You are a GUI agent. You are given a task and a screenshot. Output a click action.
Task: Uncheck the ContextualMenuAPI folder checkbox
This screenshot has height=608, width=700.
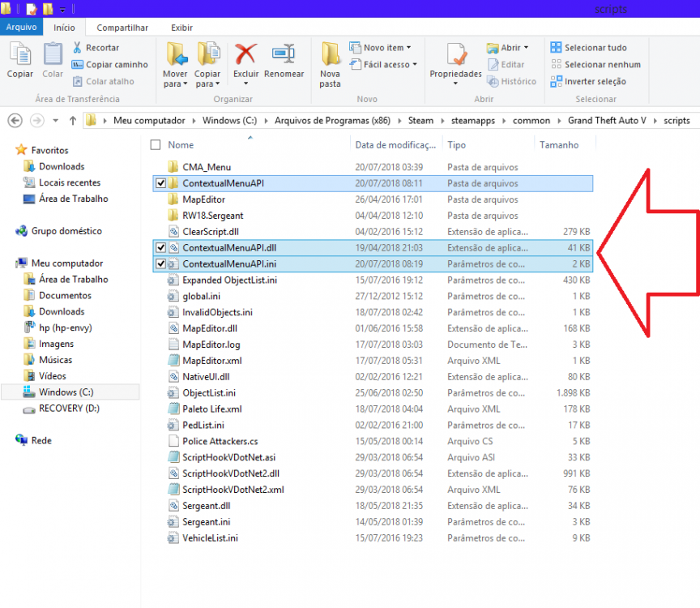160,183
